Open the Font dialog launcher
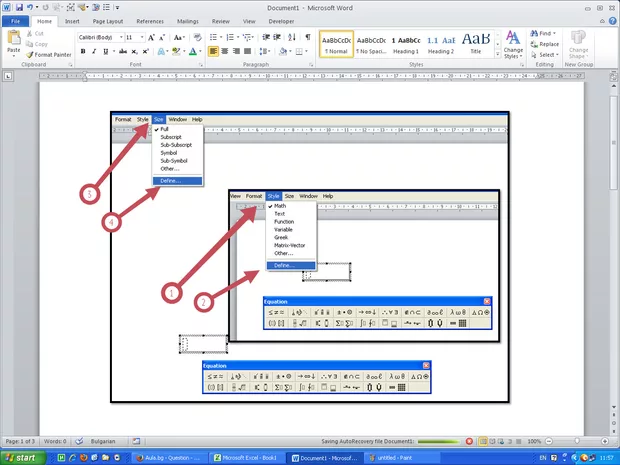Viewport: 620px width, 465px height. click(200, 64)
